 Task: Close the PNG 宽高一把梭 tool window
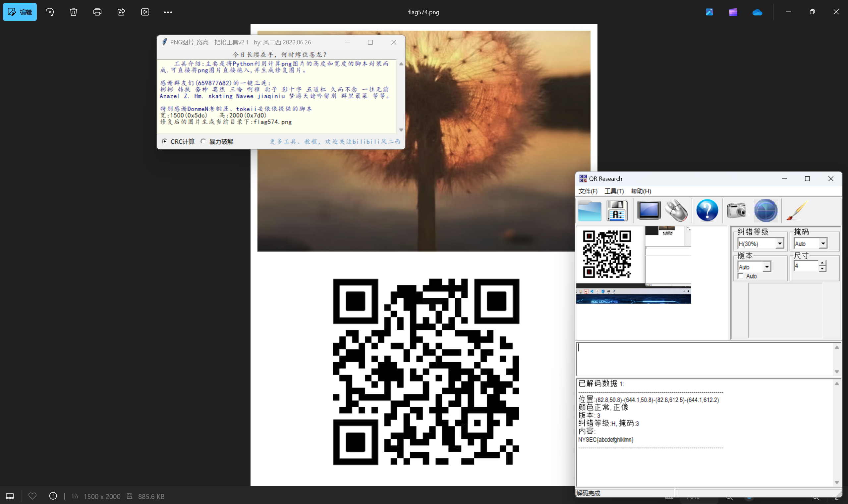pos(394,42)
